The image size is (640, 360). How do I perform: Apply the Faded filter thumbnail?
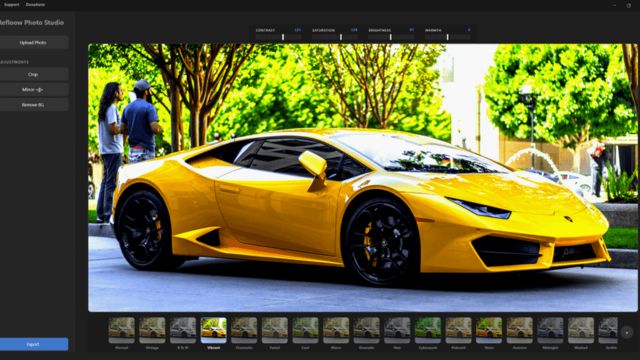click(x=275, y=330)
